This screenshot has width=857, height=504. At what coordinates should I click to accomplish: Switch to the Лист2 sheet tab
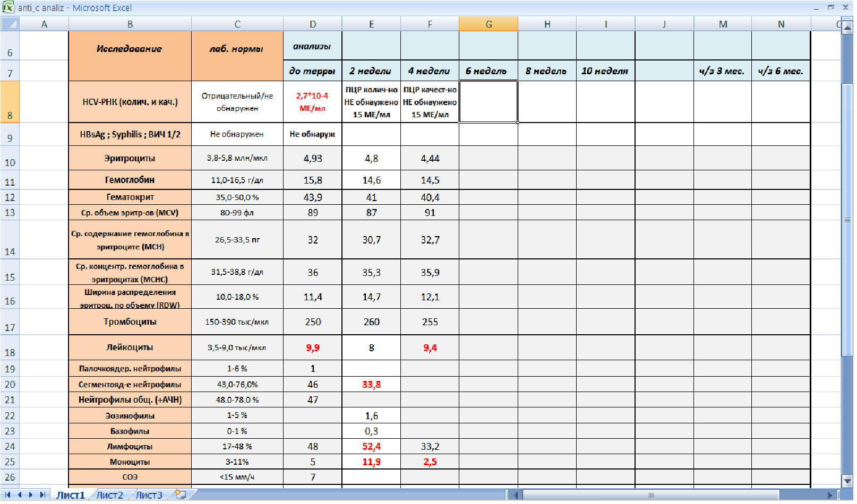click(109, 495)
